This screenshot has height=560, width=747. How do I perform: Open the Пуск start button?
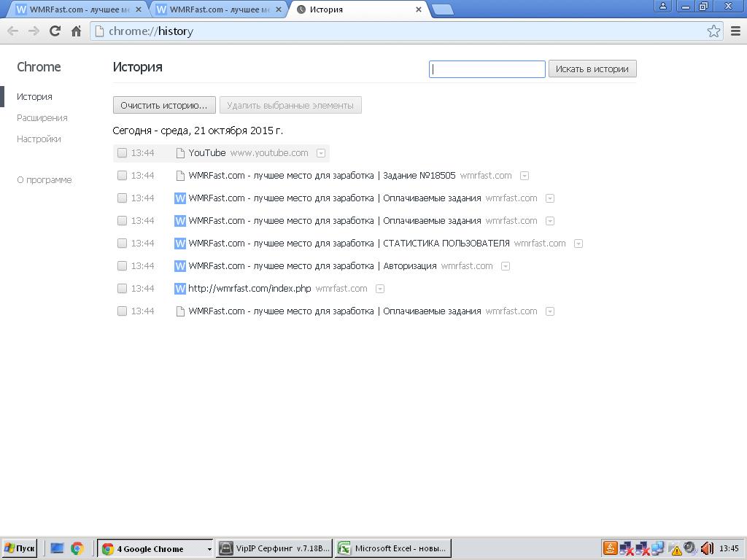click(19, 548)
